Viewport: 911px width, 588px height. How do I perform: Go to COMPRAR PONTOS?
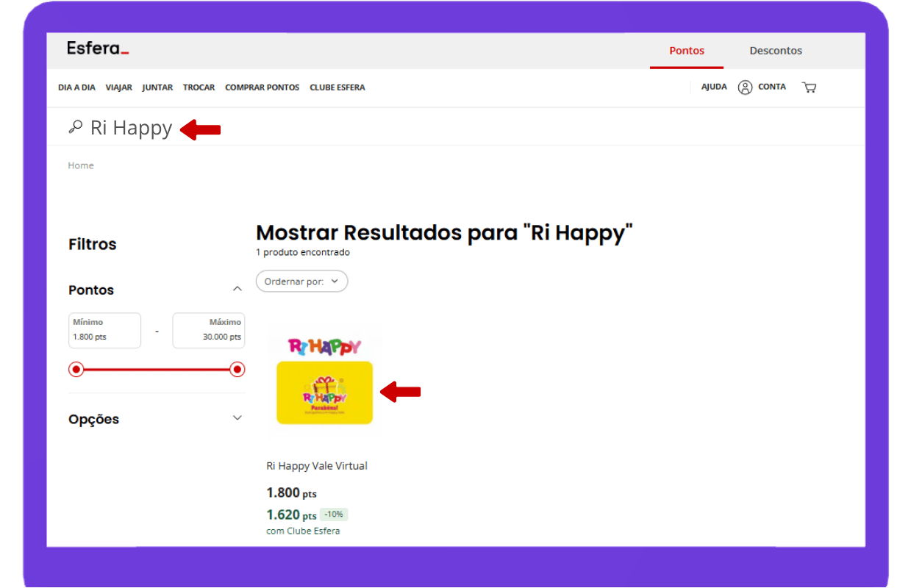[x=262, y=87]
